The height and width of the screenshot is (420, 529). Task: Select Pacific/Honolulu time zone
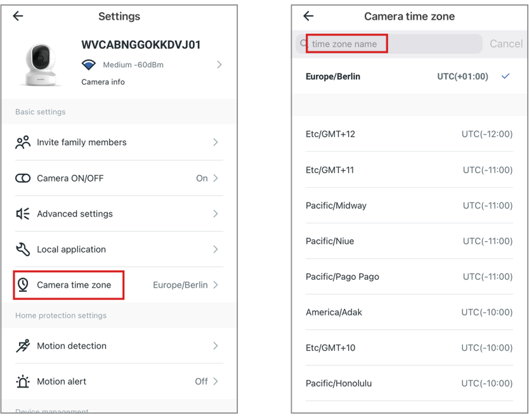408,383
